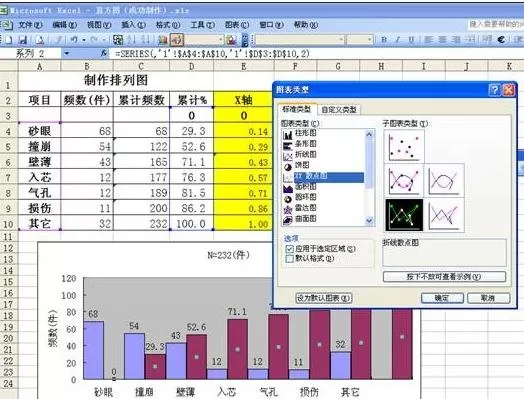Click chart type list scroll down arrow

(x=369, y=221)
